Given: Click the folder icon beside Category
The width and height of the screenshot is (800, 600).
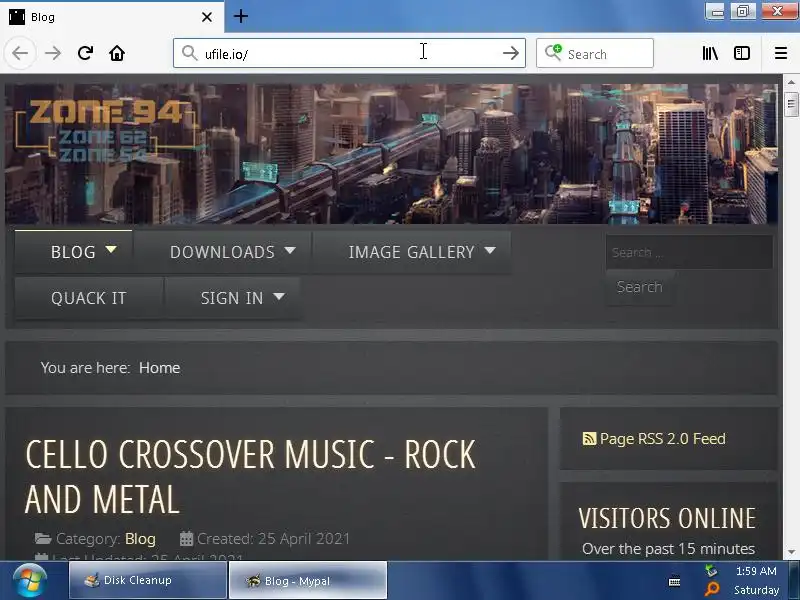Looking at the screenshot, I should click(43, 538).
